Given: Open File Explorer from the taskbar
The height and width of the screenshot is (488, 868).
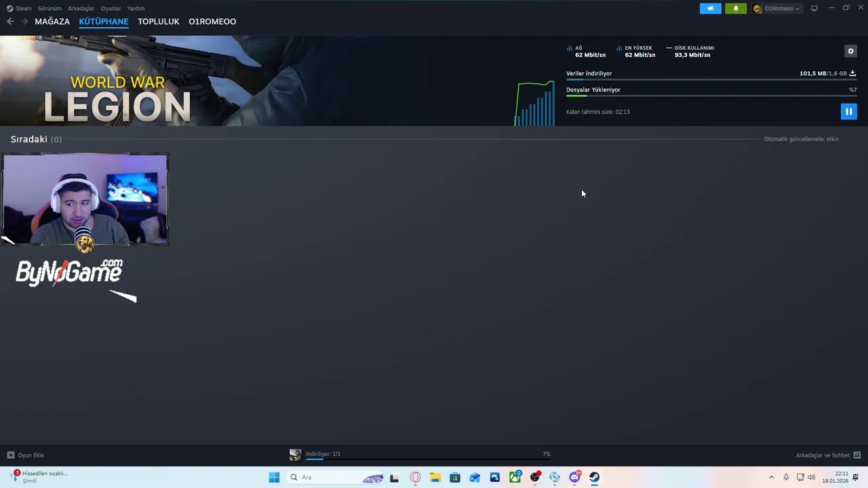Looking at the screenshot, I should click(435, 477).
